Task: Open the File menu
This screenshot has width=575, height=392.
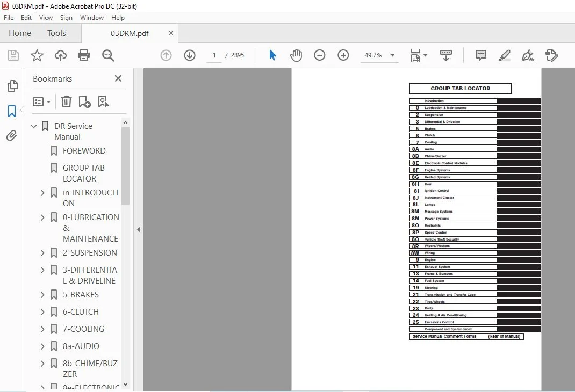Action: (9, 18)
